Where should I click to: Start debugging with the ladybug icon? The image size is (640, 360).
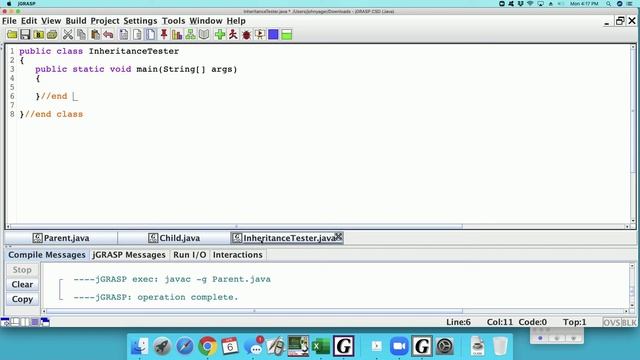click(247, 35)
